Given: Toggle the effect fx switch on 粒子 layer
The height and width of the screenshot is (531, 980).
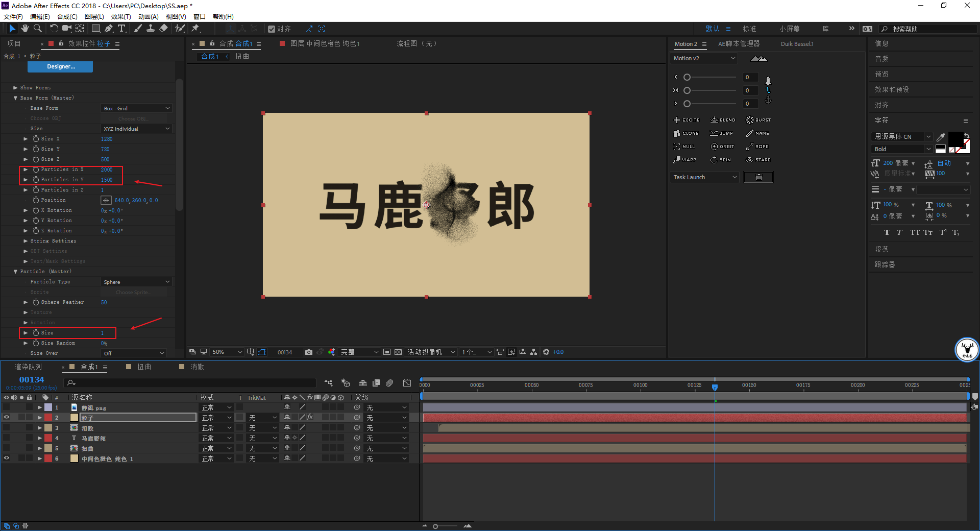Looking at the screenshot, I should (x=310, y=418).
